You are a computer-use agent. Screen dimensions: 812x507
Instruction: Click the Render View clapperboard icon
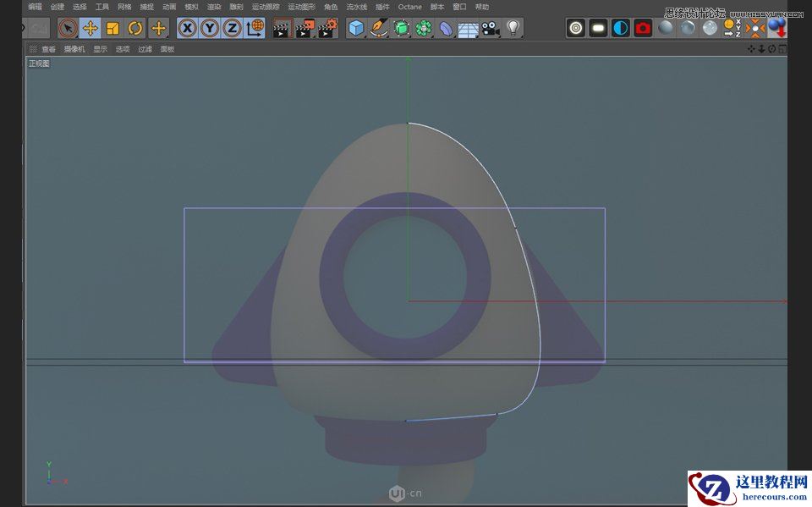(x=279, y=29)
